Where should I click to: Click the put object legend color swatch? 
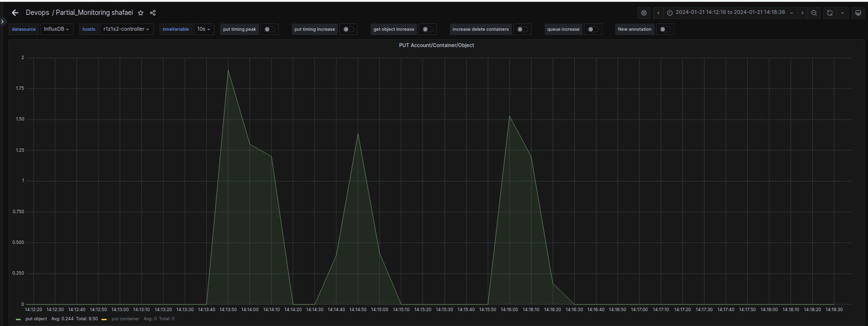point(18,319)
